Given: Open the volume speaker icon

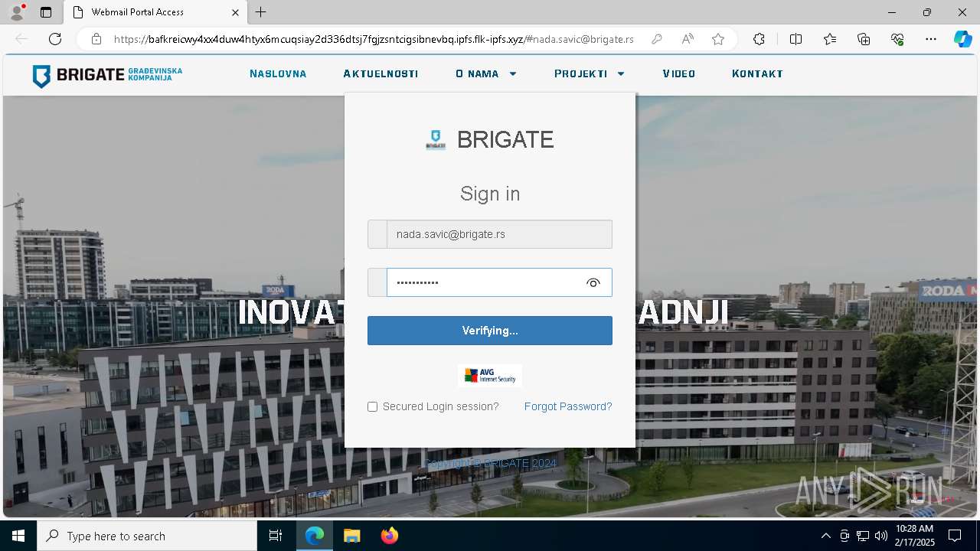Looking at the screenshot, I should pyautogui.click(x=881, y=536).
